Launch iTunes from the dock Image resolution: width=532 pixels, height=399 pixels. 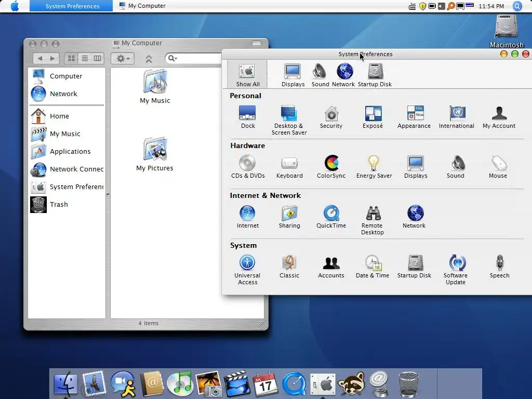coord(180,384)
